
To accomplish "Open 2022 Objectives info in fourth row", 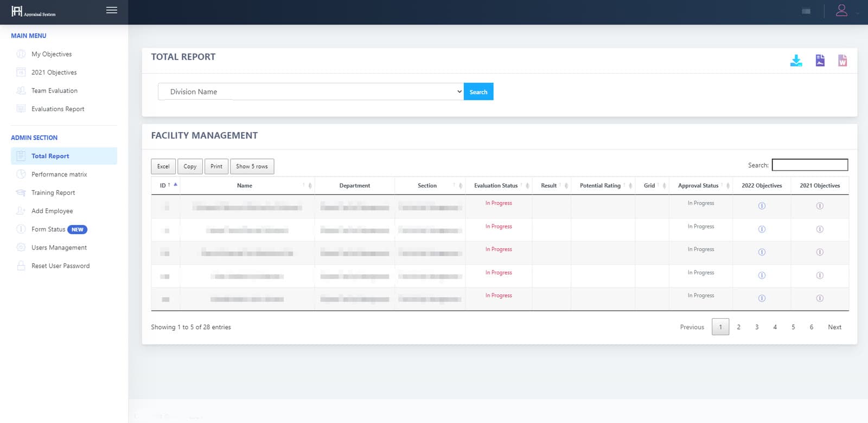I will pos(762,275).
